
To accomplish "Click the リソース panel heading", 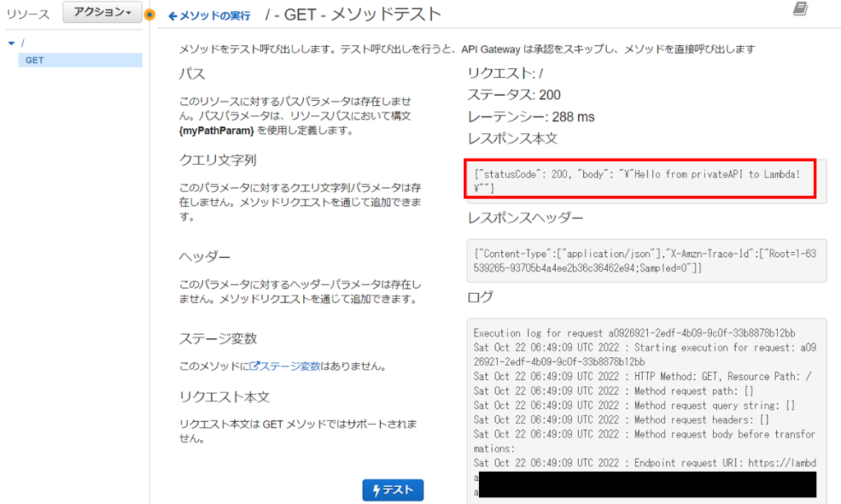I will (28, 14).
